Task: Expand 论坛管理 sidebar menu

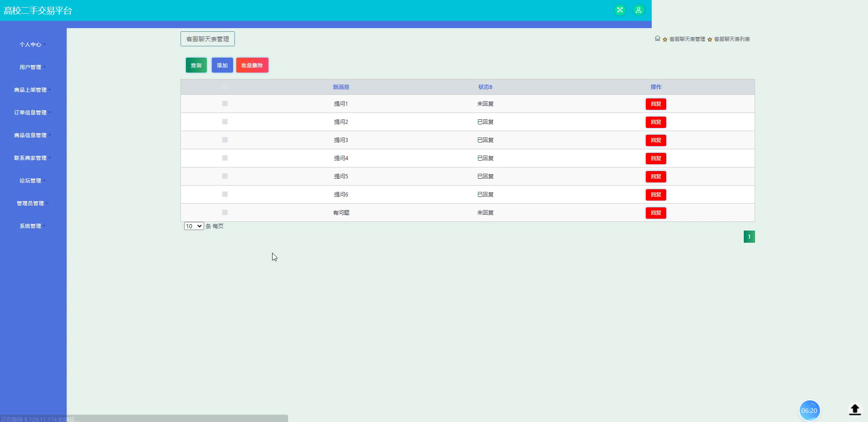Action: 32,181
